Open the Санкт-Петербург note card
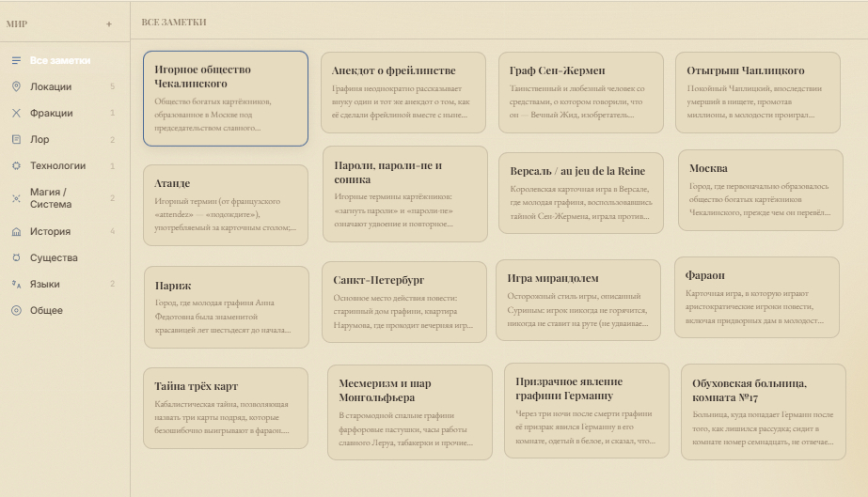868x497 pixels. pyautogui.click(x=404, y=302)
